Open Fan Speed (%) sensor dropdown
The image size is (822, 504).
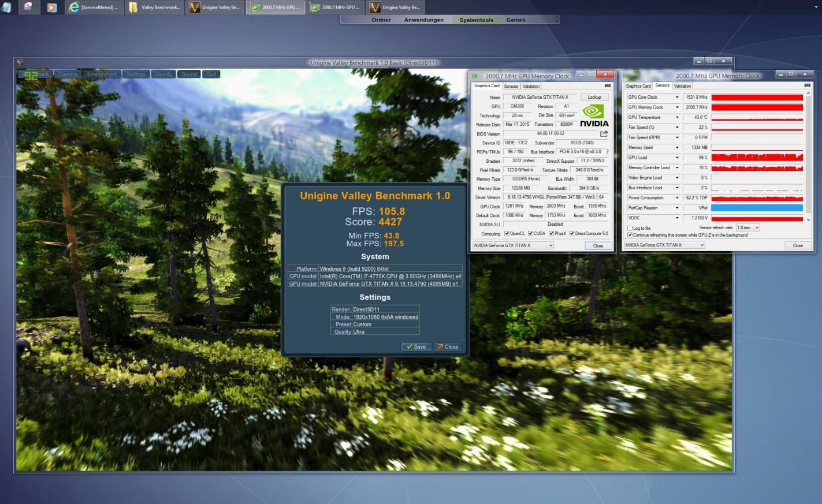[677, 128]
